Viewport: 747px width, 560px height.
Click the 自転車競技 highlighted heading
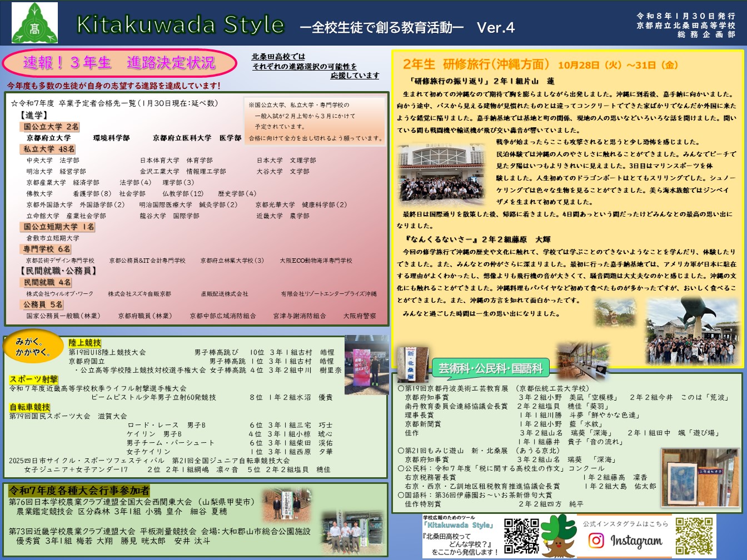[x=29, y=407]
